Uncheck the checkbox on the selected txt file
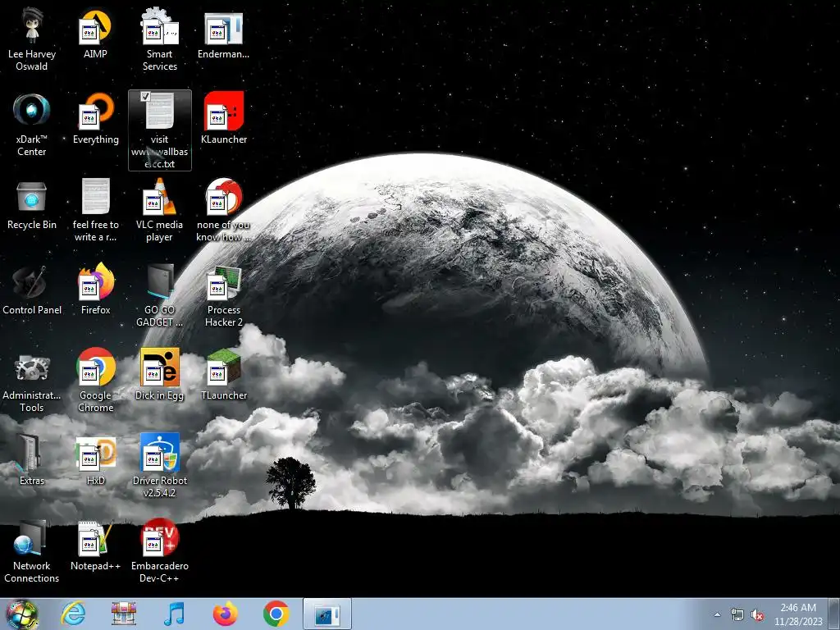840x630 pixels. (145, 97)
